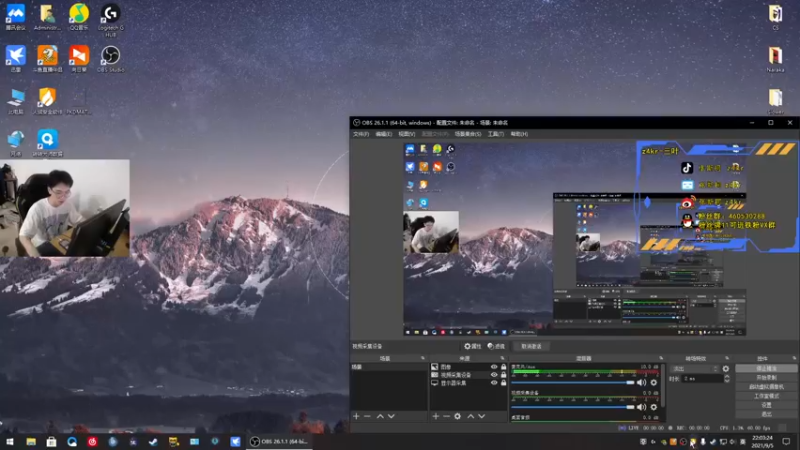The image size is (800, 450).
Task: Open transition properties gear icon
Action: click(x=726, y=368)
